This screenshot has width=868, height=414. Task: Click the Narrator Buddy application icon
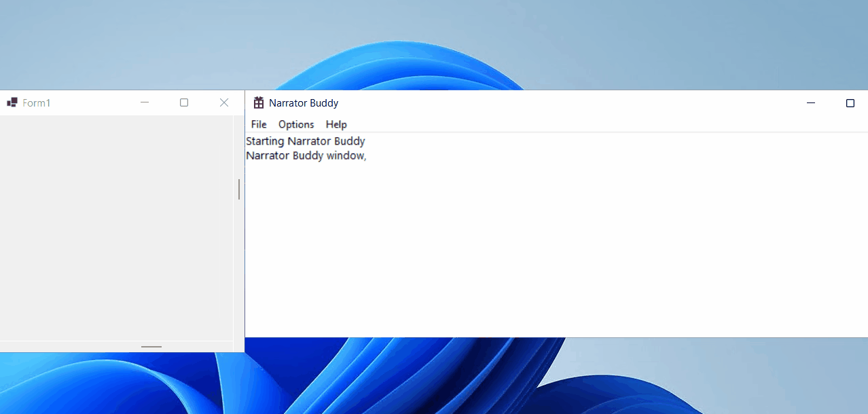(258, 102)
